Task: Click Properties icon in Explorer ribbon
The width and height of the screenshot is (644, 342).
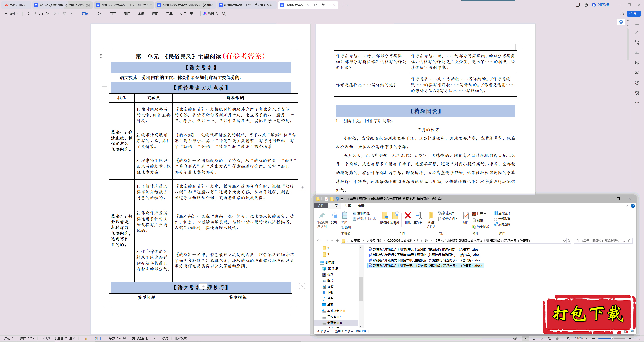Action: coord(466,218)
